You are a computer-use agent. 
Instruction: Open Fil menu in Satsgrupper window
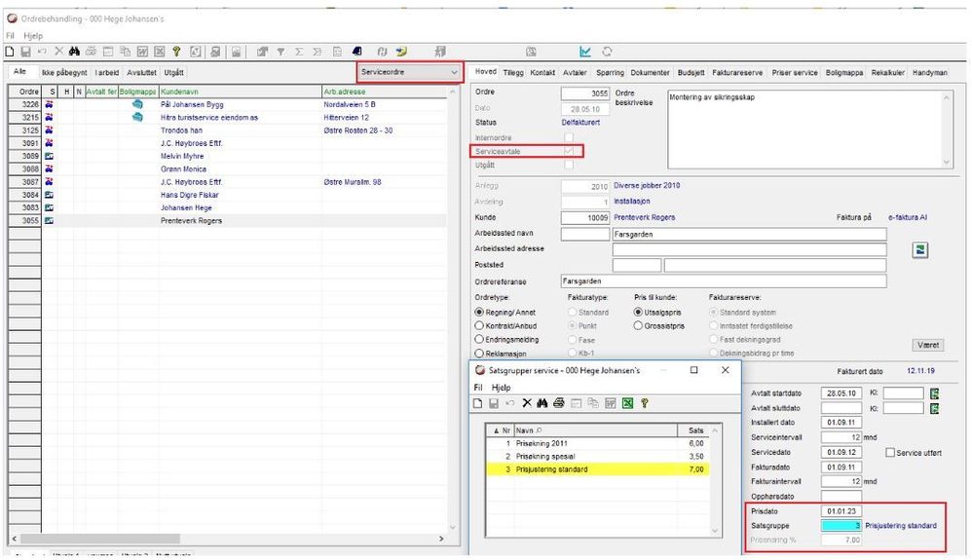coord(478,387)
